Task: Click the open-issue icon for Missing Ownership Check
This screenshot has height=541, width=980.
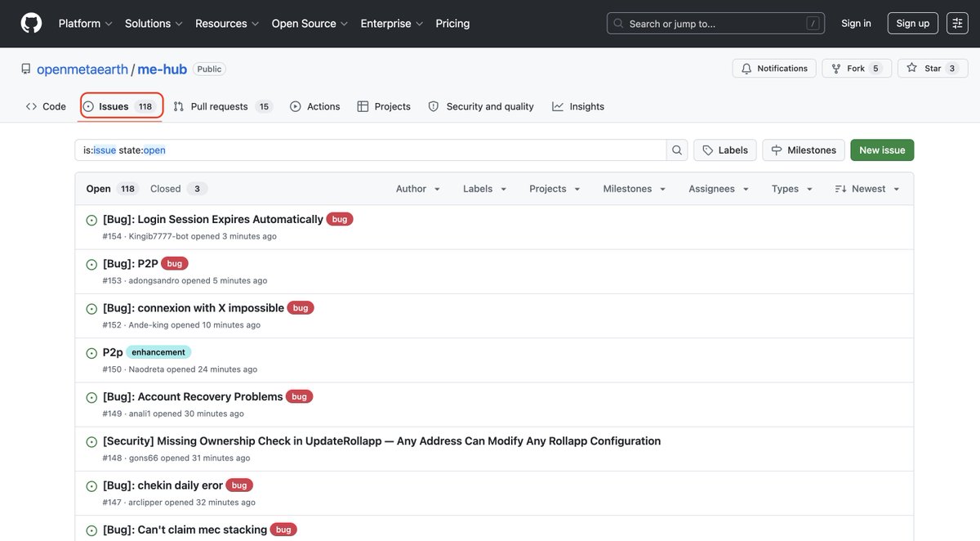Action: tap(92, 442)
